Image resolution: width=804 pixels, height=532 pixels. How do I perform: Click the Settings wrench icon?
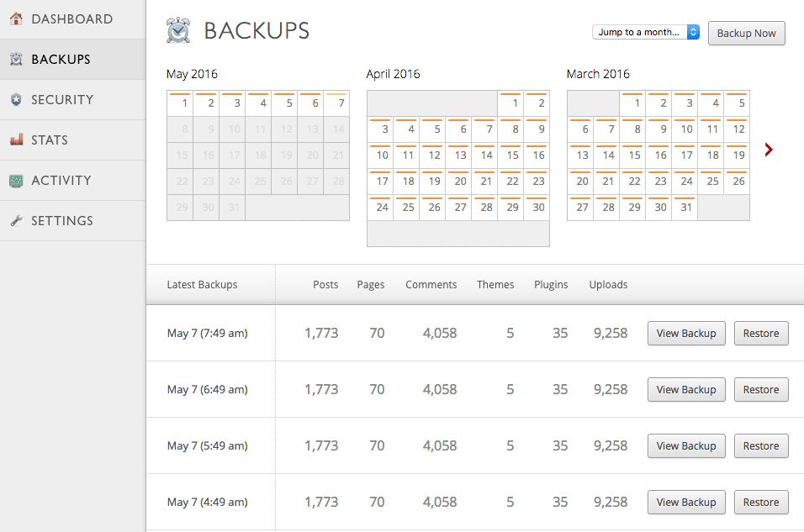coord(14,220)
